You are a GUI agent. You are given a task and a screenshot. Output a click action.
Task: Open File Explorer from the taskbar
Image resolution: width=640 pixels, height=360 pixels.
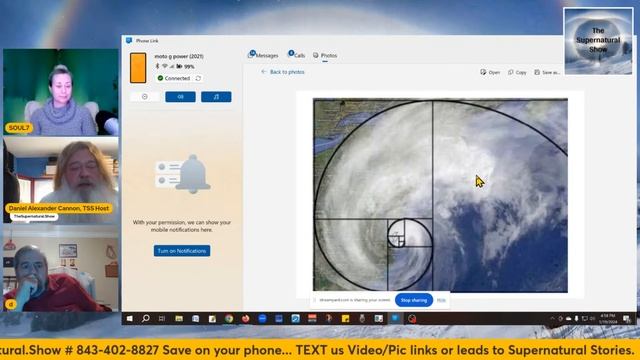(179, 319)
